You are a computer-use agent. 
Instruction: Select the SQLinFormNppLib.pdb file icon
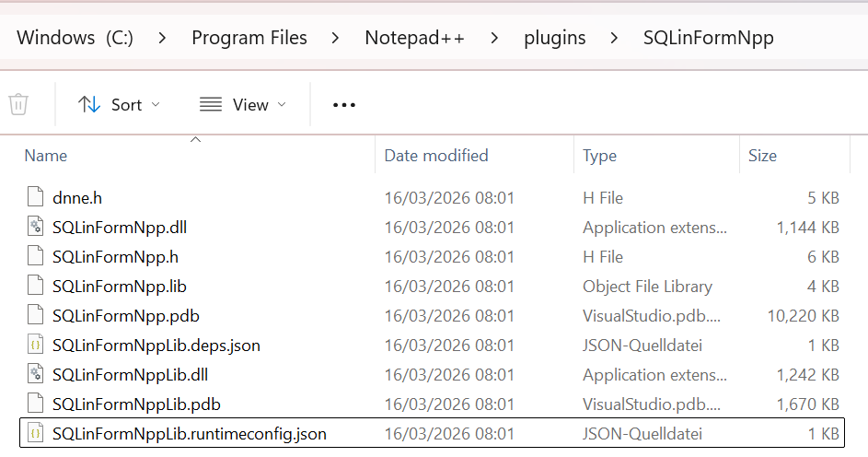pyautogui.click(x=35, y=404)
